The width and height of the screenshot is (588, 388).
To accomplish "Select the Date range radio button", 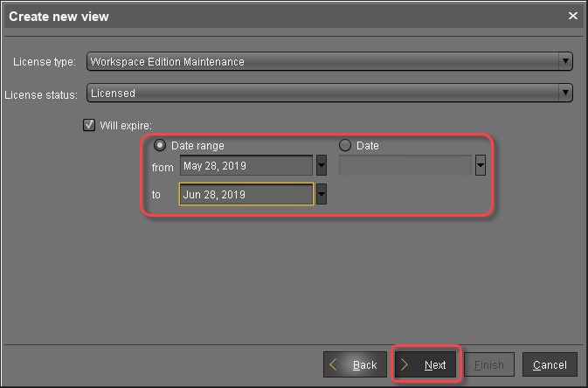I will 160,146.
